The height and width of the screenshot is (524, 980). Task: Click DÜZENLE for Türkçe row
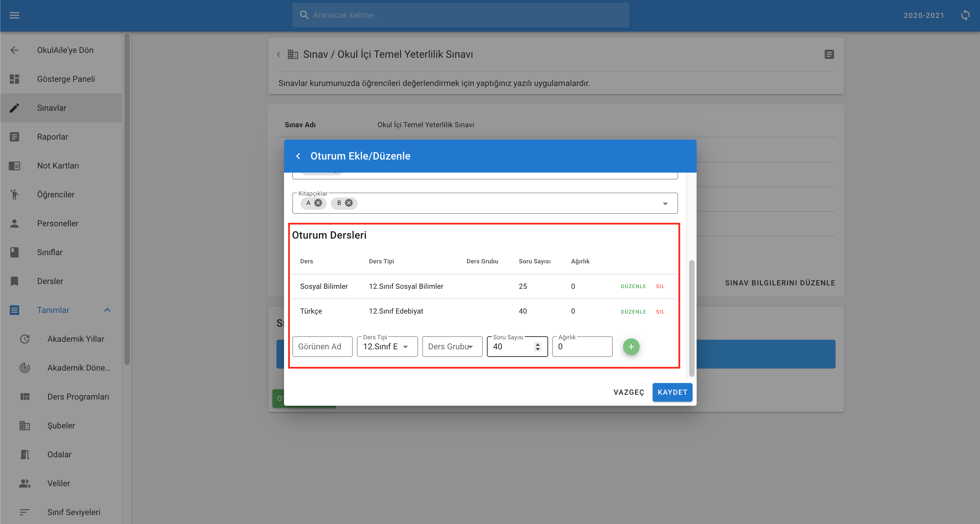click(633, 312)
